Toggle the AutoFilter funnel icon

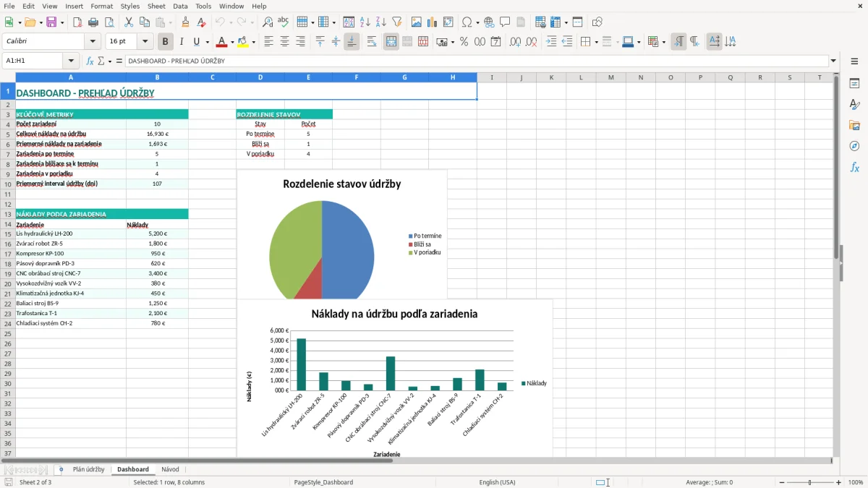click(397, 22)
